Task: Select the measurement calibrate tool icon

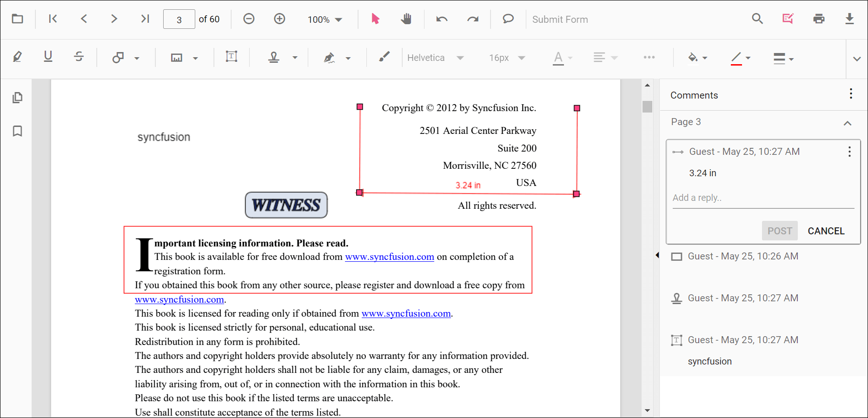Action: (177, 58)
